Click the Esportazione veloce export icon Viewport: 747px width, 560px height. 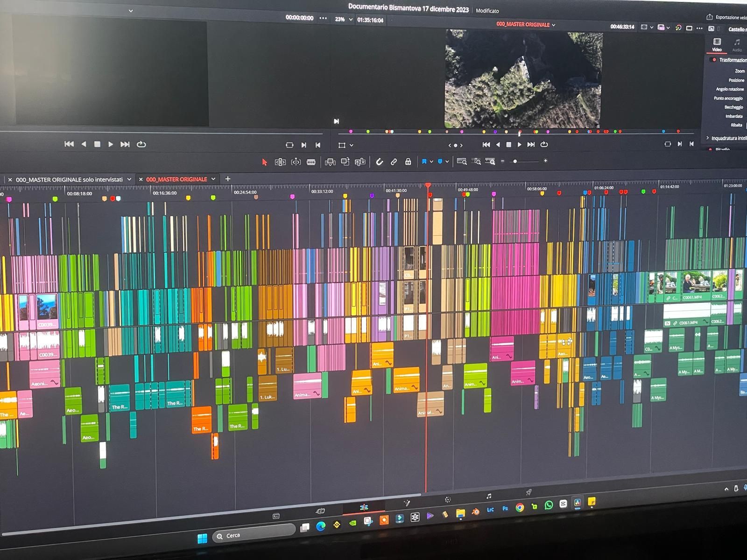[x=709, y=17]
